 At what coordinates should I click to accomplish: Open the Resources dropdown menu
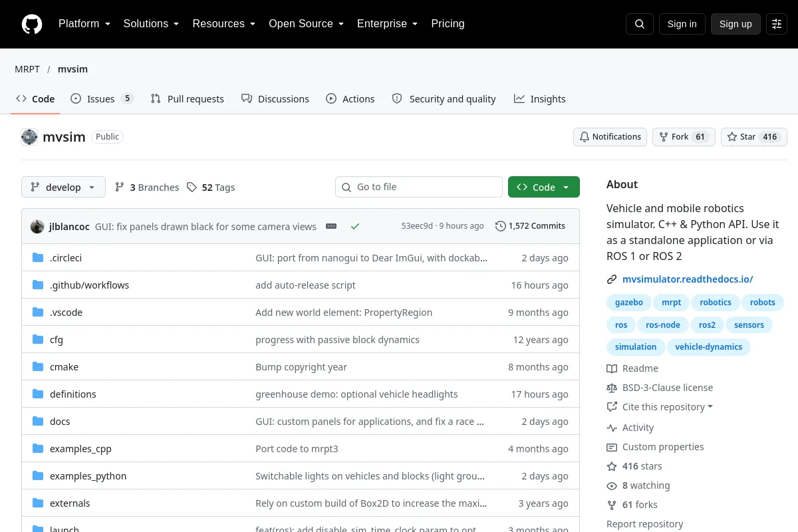point(224,24)
